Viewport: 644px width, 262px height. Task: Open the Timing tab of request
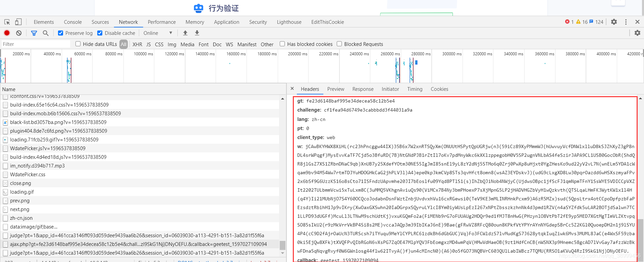[415, 89]
